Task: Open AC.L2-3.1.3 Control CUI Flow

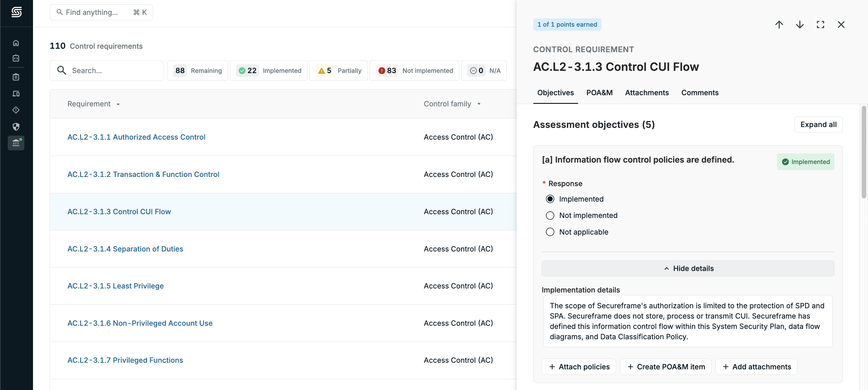Action: tap(119, 212)
